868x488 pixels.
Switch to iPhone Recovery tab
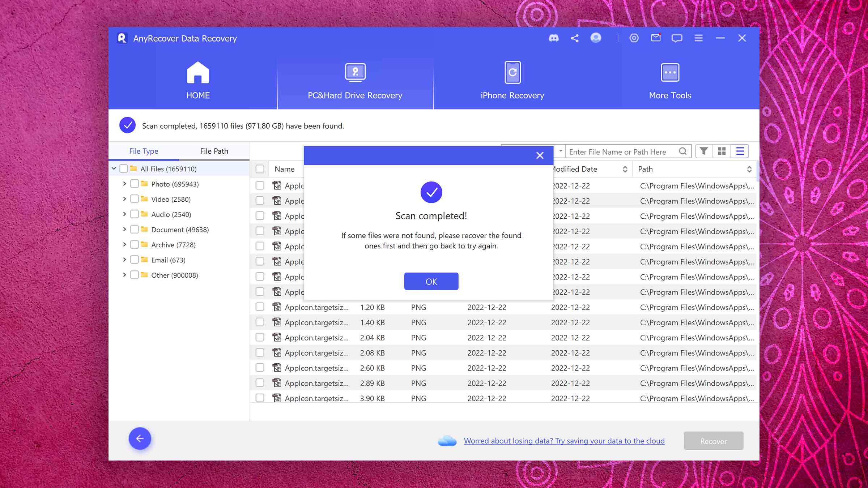pyautogui.click(x=512, y=81)
